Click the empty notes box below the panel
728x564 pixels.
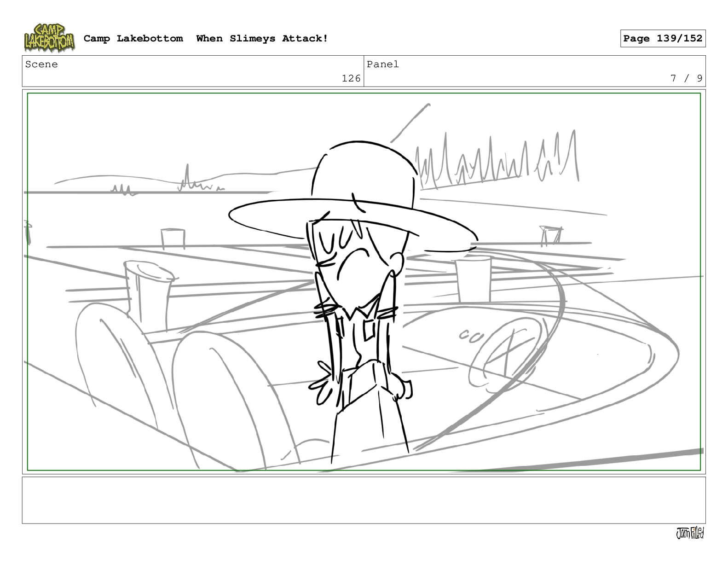click(364, 500)
